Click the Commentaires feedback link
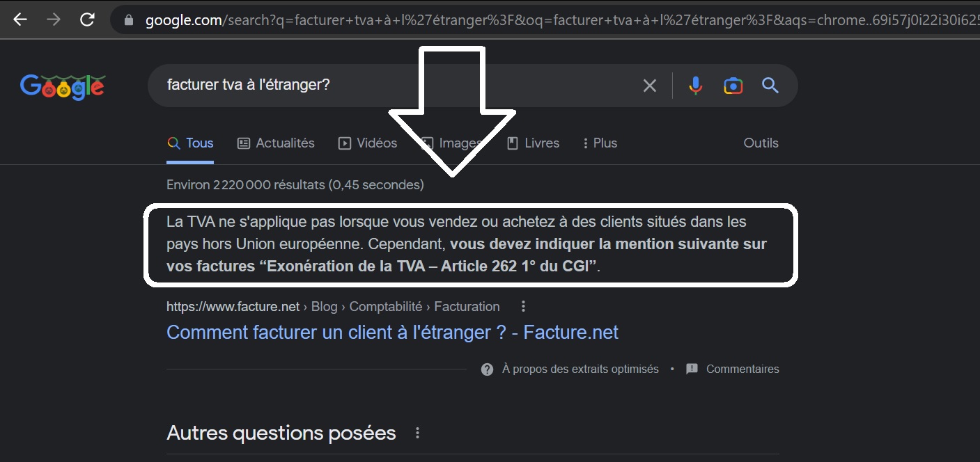 coord(742,369)
